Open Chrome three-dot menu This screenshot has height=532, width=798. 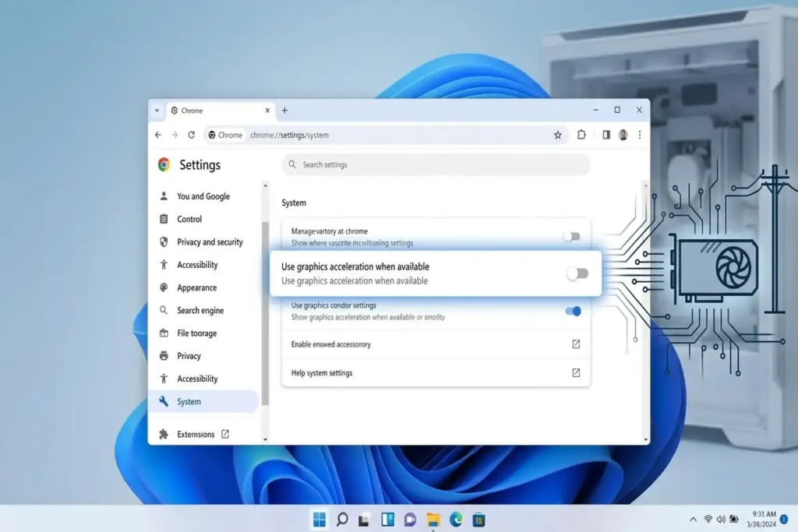coord(640,135)
